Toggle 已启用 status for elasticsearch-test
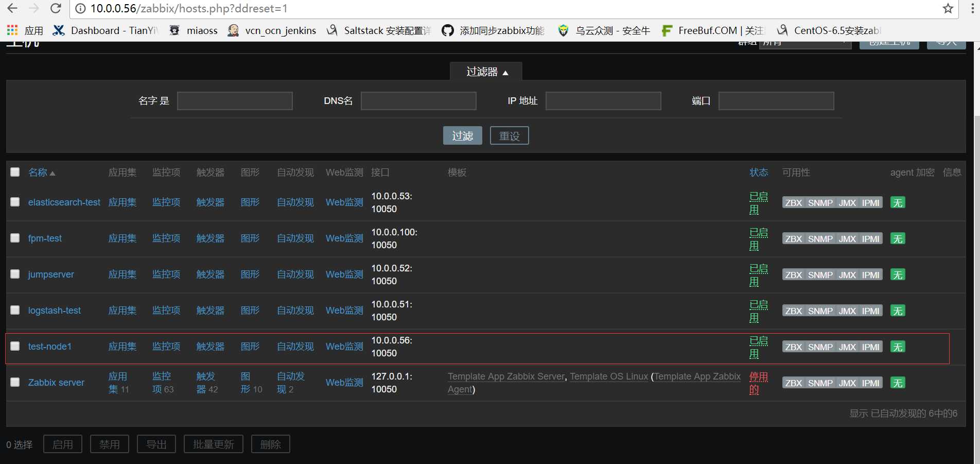The width and height of the screenshot is (980, 464). (758, 203)
